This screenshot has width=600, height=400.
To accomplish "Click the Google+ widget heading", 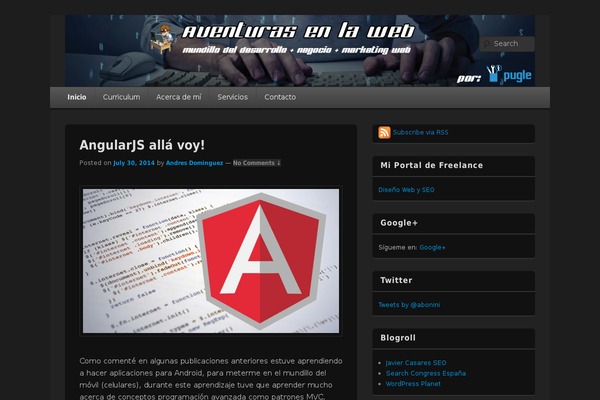I will coord(399,223).
